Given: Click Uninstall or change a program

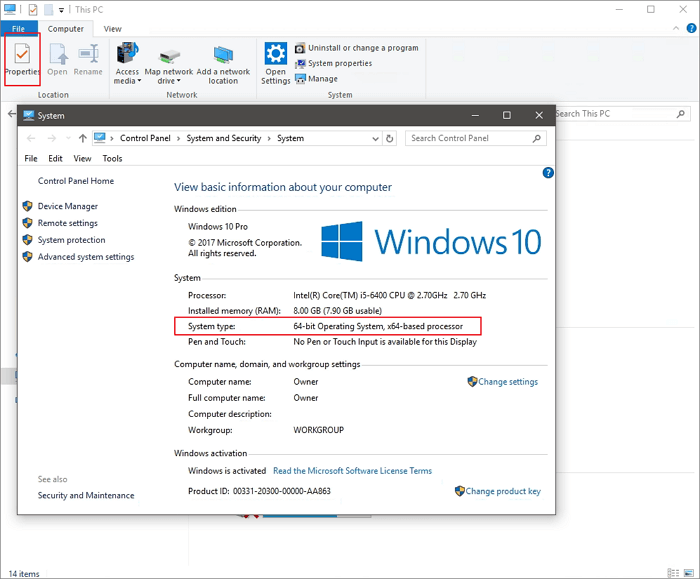Looking at the screenshot, I should [x=357, y=48].
